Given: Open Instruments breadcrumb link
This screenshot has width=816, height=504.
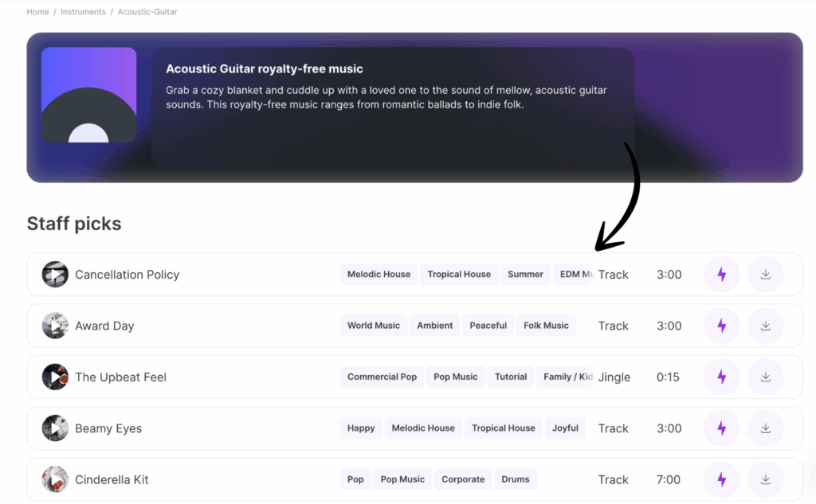Looking at the screenshot, I should (83, 12).
